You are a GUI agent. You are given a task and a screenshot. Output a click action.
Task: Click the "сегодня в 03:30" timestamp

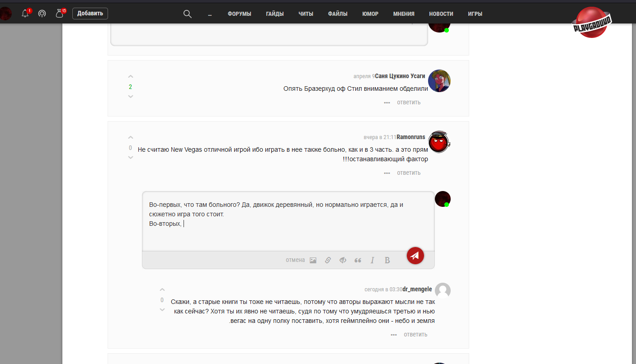(383, 289)
